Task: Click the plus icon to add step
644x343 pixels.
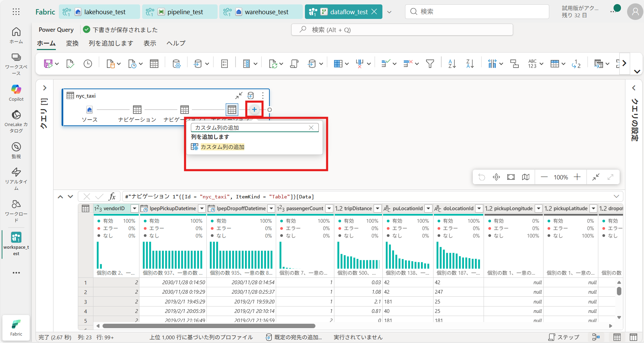Action: (x=254, y=109)
